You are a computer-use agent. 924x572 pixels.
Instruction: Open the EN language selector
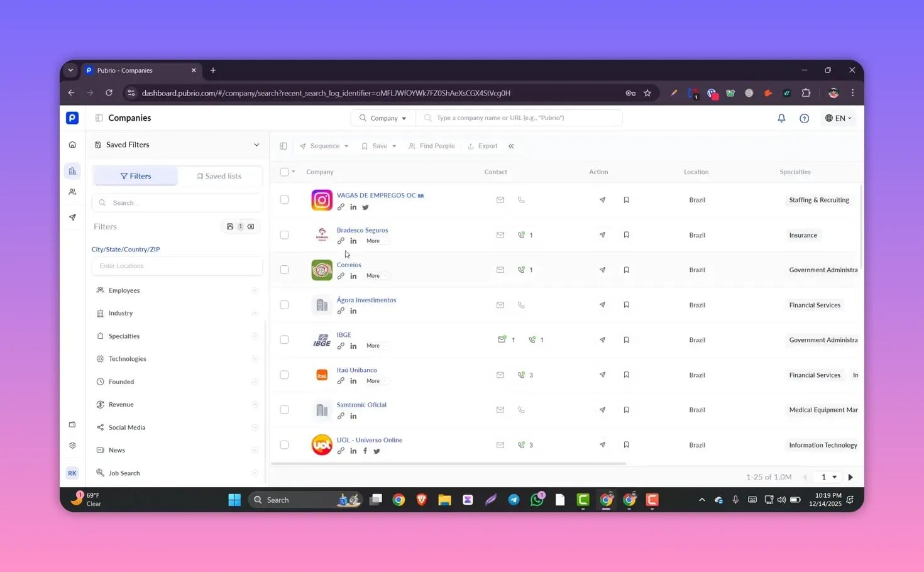839,118
